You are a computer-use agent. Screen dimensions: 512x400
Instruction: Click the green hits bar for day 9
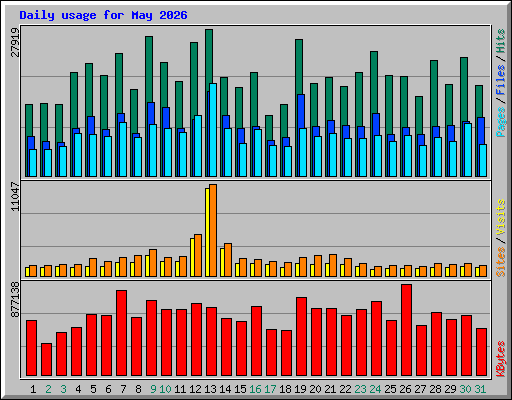(149, 69)
